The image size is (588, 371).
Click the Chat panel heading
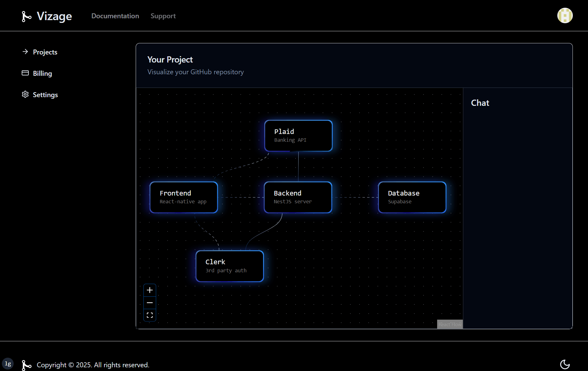click(480, 103)
